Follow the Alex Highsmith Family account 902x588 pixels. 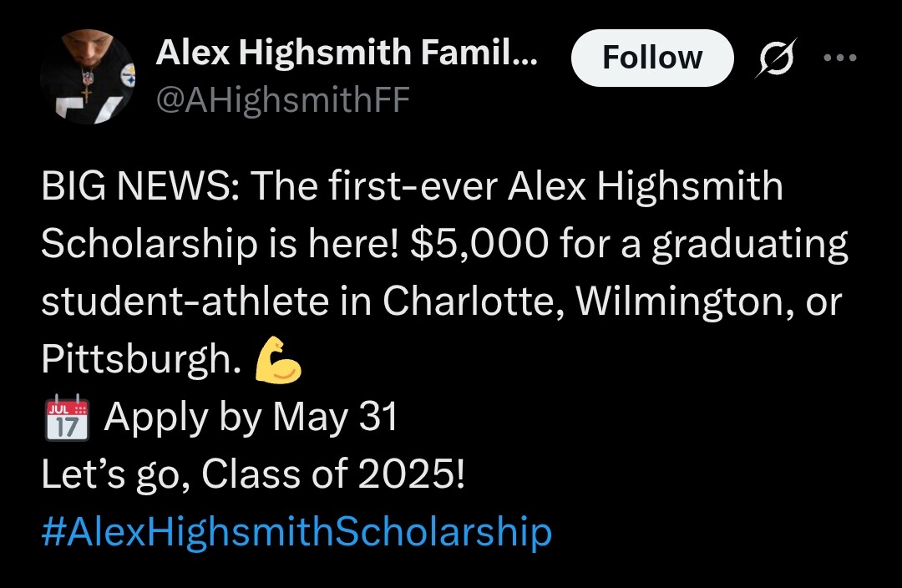pyautogui.click(x=652, y=58)
